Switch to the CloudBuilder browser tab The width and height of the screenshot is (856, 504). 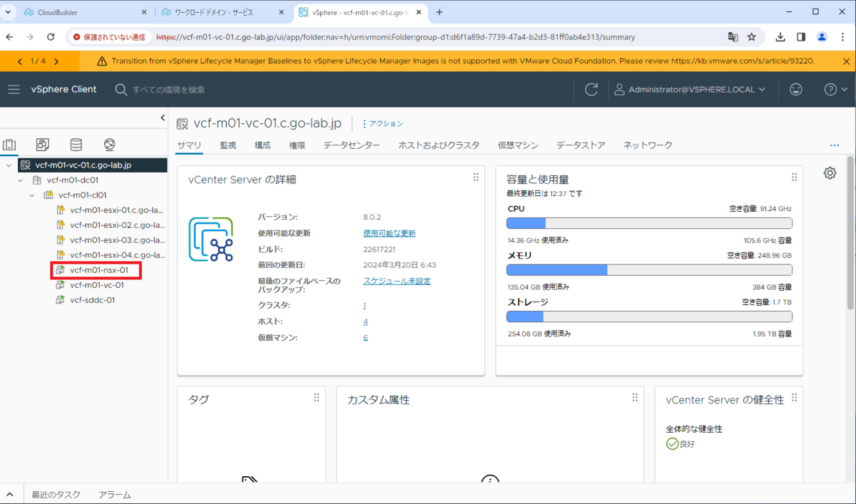point(84,12)
